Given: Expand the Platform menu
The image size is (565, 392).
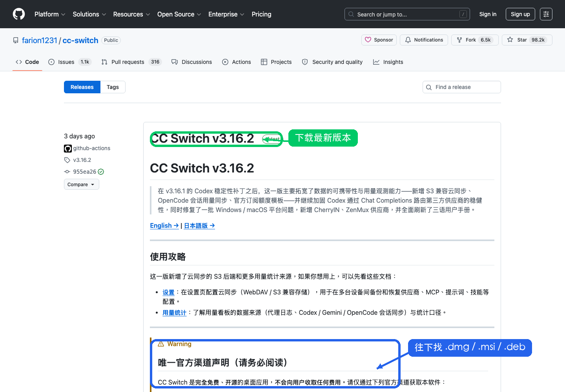Looking at the screenshot, I should [x=50, y=14].
